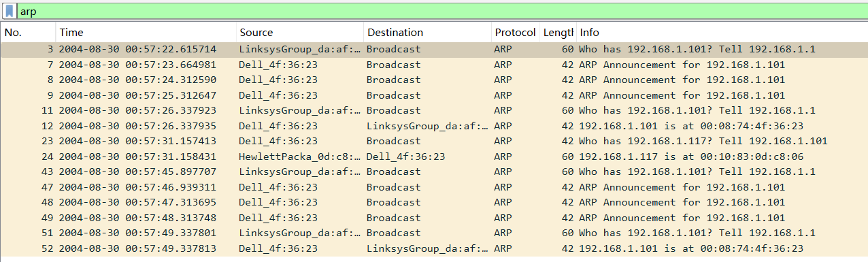Image resolution: width=868 pixels, height=262 pixels.
Task: Sort by the Protocol column header
Action: tap(515, 32)
